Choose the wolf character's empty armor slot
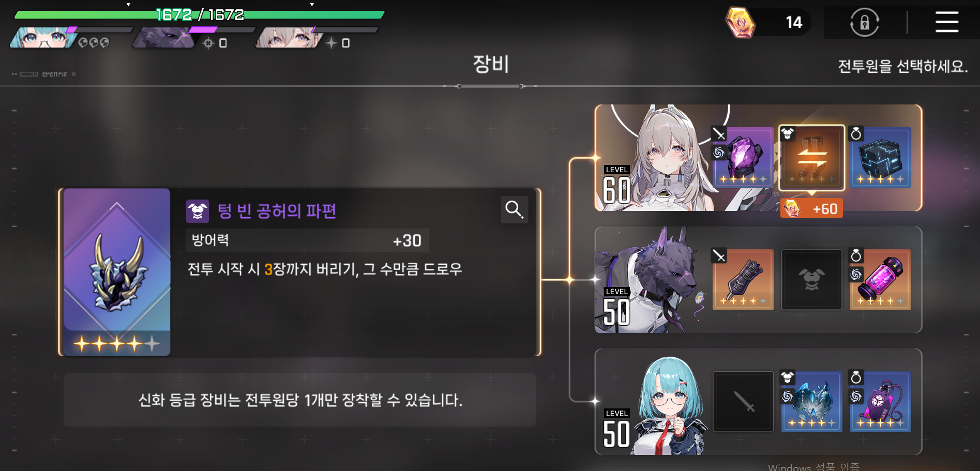Viewport: 980px width, 471px height. 811,280
